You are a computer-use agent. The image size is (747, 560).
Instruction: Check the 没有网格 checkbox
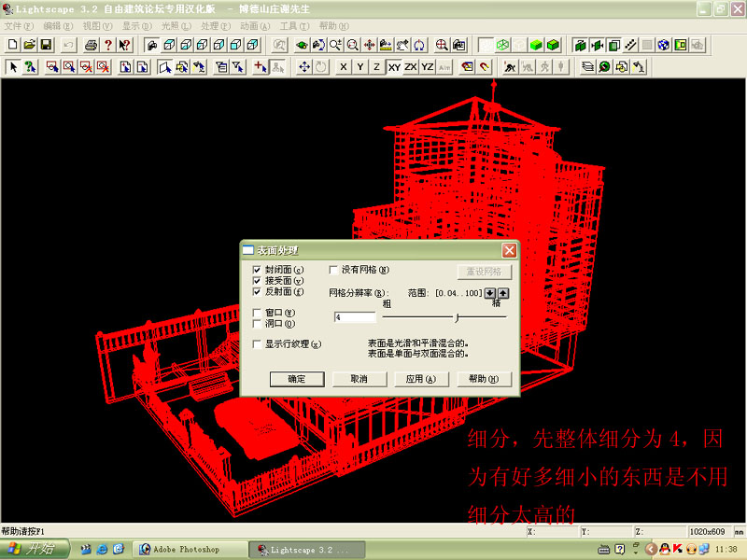tap(333, 270)
